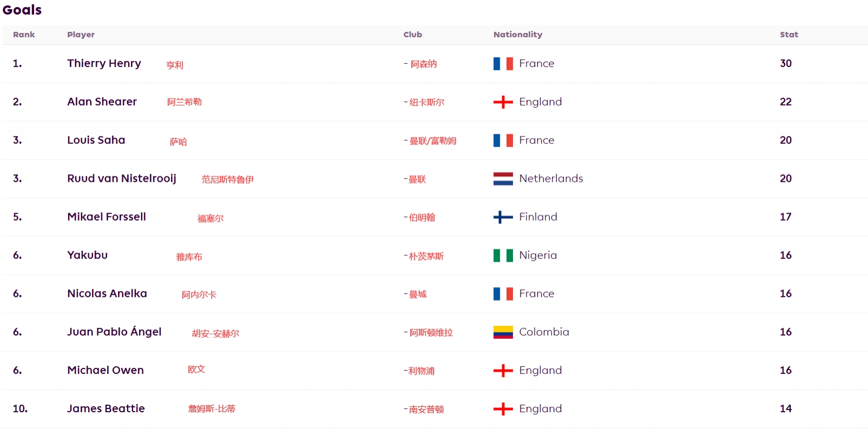
Task: Click the Colombia flag icon
Action: [503, 332]
